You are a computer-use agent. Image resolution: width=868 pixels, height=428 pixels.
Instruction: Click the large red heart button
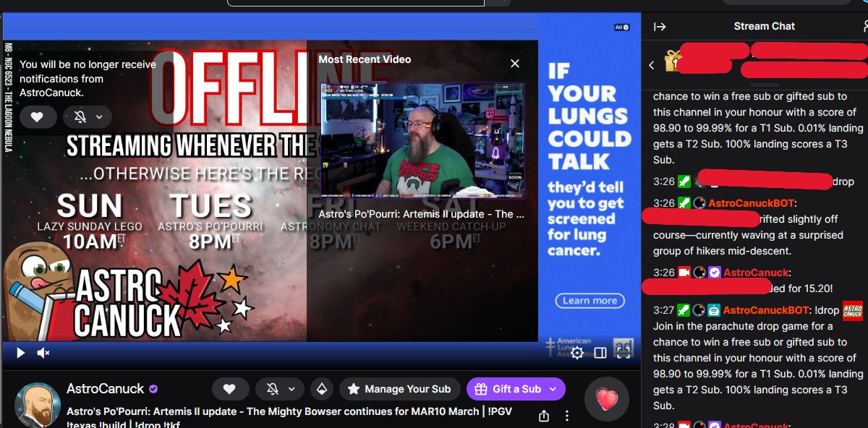click(607, 399)
